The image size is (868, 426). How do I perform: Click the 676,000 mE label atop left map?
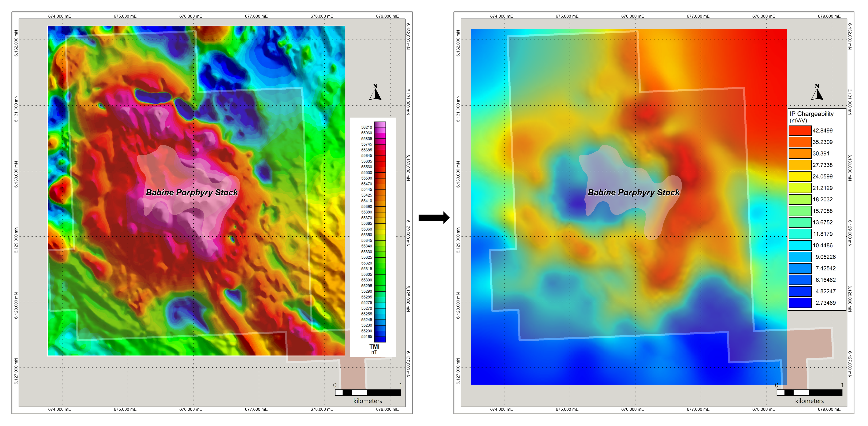pyautogui.click(x=191, y=16)
